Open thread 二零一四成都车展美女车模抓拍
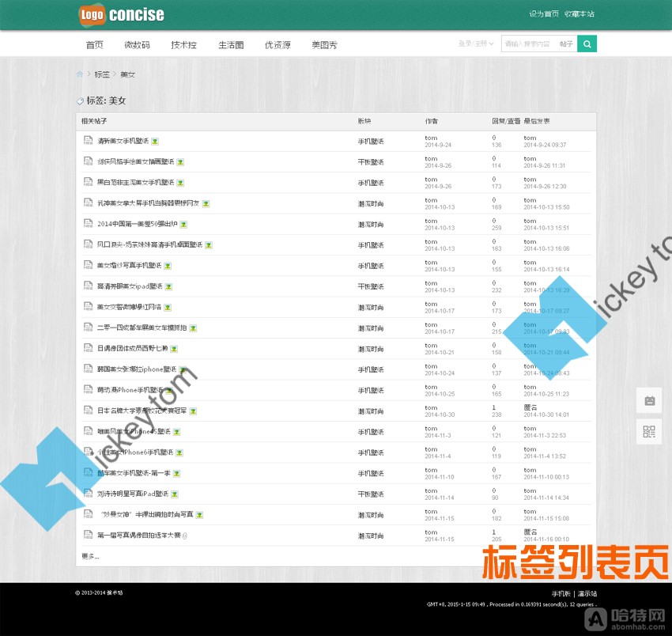This screenshot has width=672, height=636. tap(142, 327)
